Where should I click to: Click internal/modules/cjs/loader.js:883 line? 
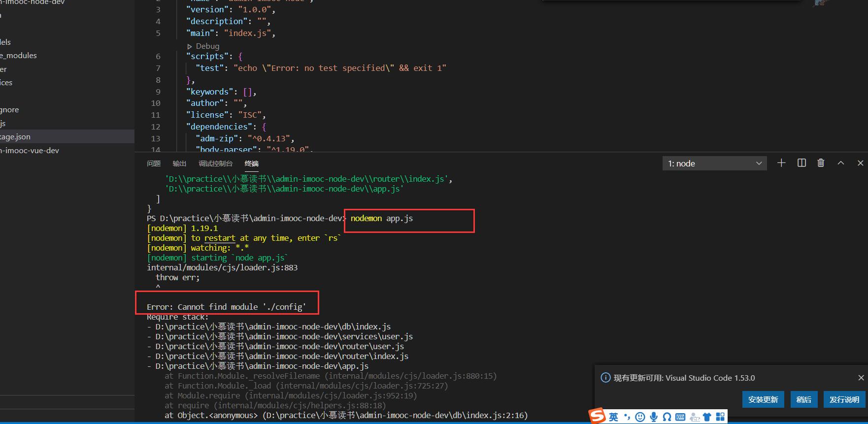(x=222, y=267)
